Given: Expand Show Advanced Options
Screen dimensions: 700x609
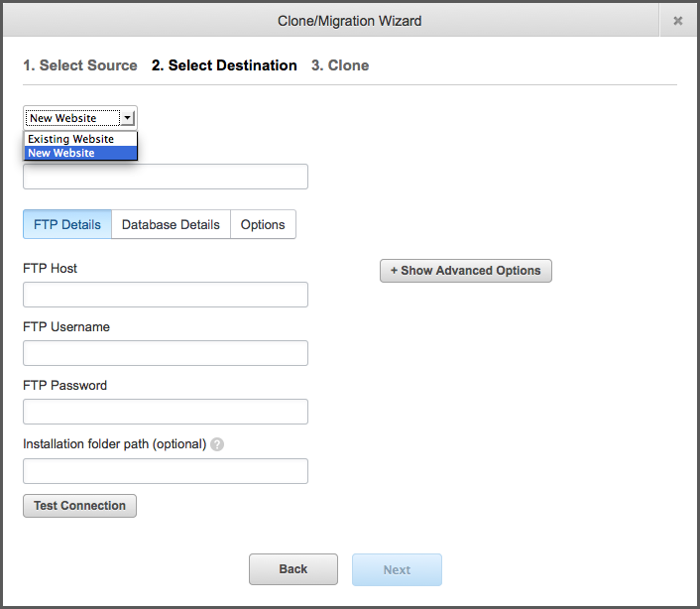Looking at the screenshot, I should 465,271.
